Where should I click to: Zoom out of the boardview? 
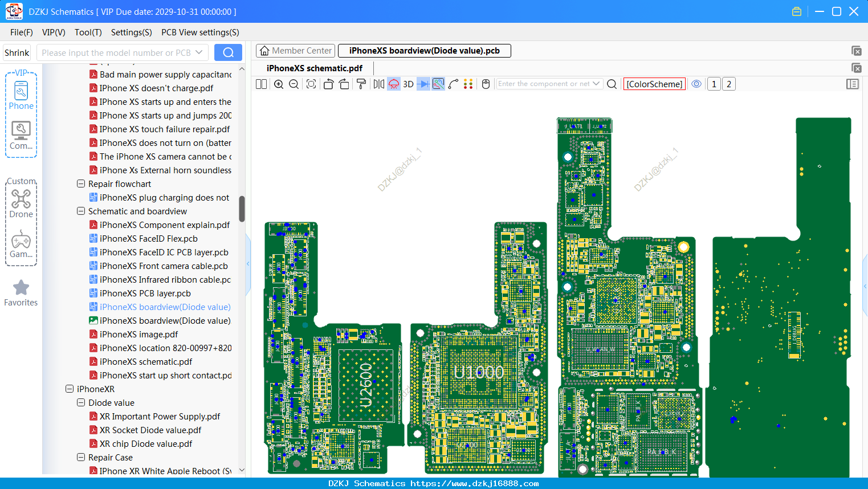[294, 84]
